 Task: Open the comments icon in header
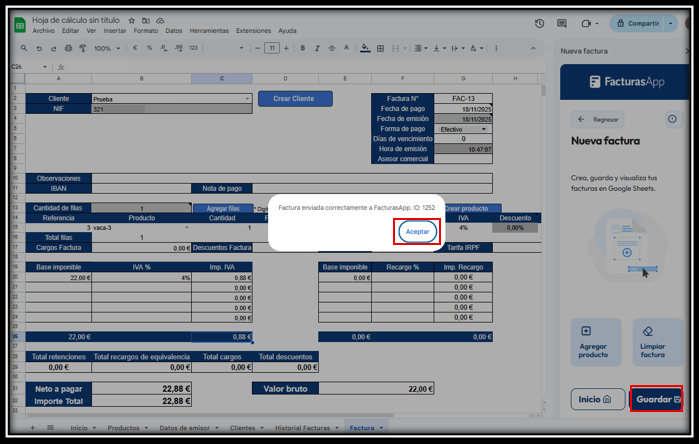[x=562, y=24]
